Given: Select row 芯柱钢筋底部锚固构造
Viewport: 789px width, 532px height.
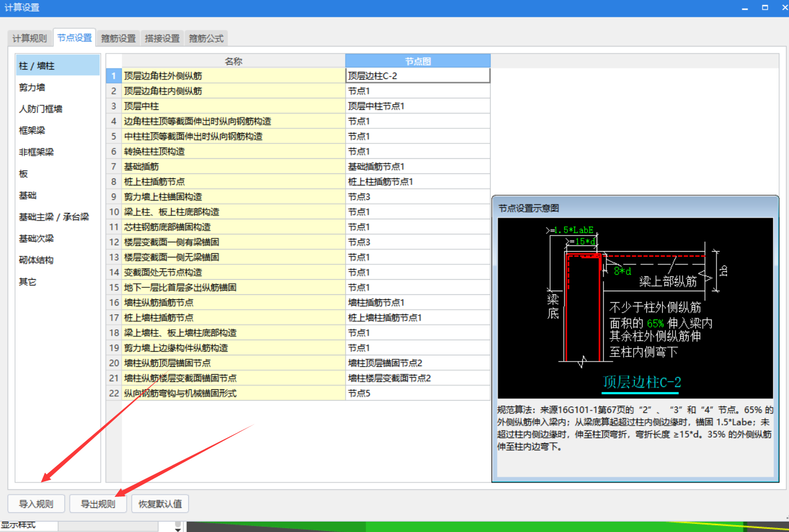Looking at the screenshot, I should (233, 227).
